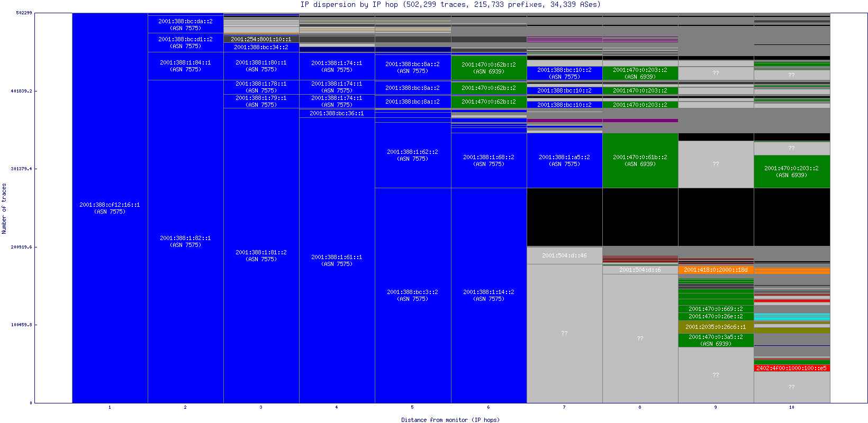Select the red 2402:4f00:1000:100::e5 block
Viewport: 868px width, 423px height.
792,368
